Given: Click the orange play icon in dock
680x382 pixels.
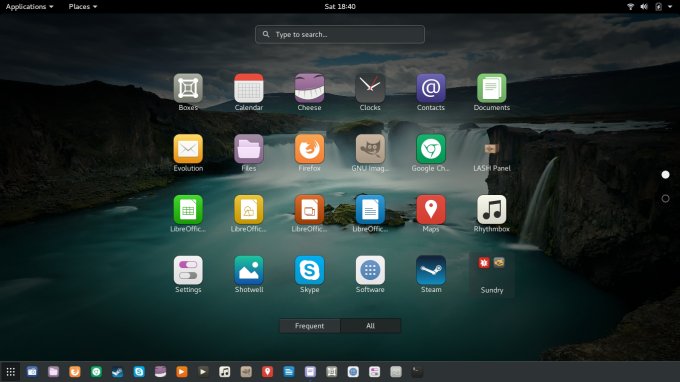Looking at the screenshot, I should [x=182, y=372].
